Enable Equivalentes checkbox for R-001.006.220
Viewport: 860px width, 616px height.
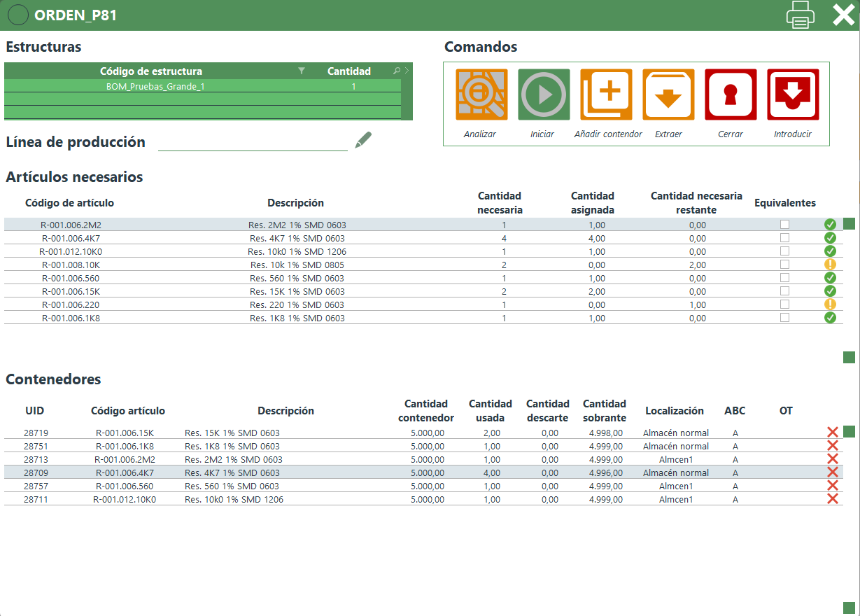(x=784, y=304)
